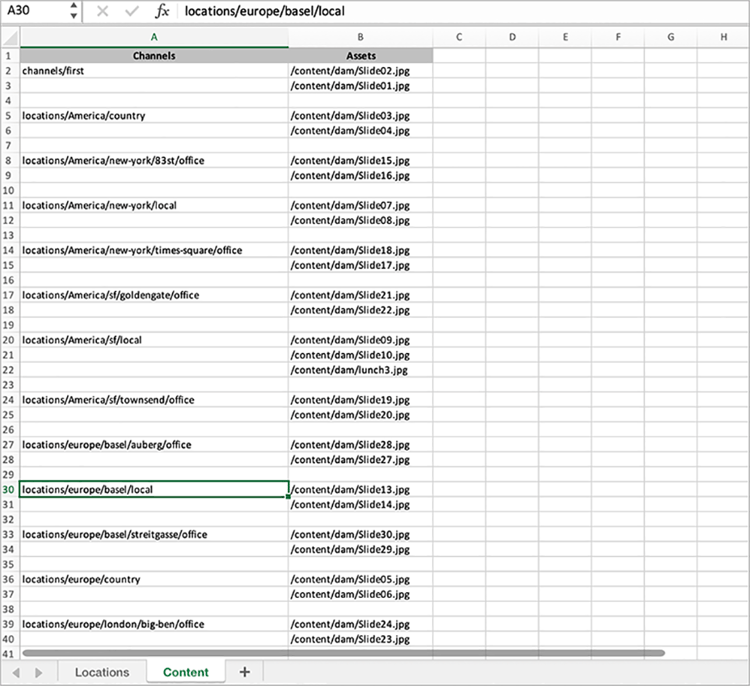Select column D header

pyautogui.click(x=512, y=37)
